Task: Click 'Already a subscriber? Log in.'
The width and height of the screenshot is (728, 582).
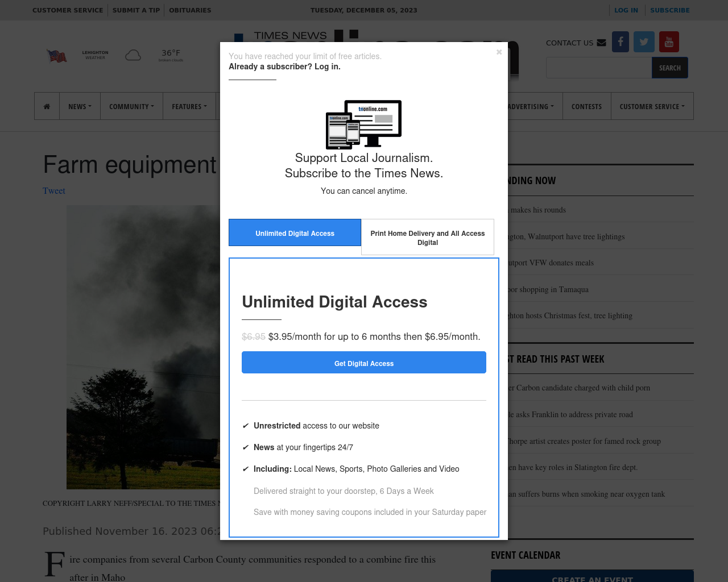Action: coord(284,66)
